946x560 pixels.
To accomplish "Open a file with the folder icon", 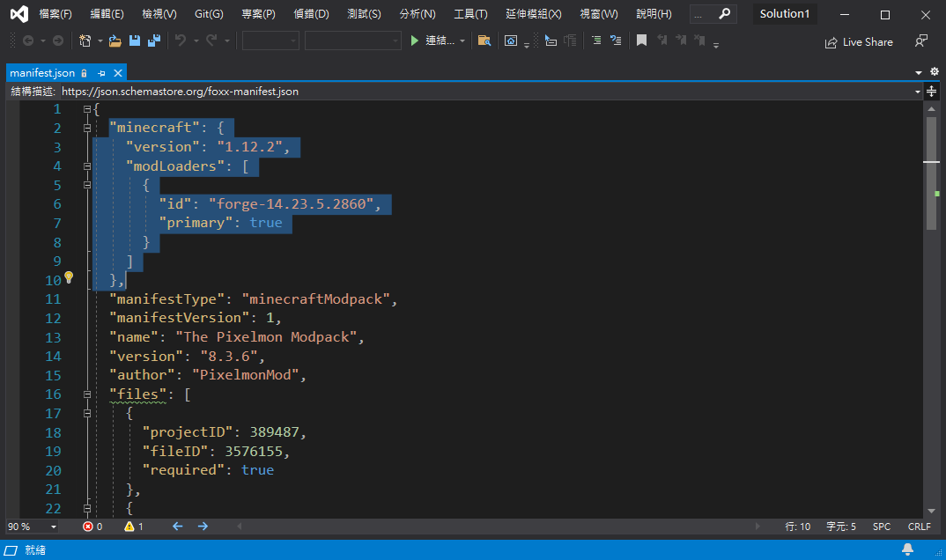I will point(115,41).
